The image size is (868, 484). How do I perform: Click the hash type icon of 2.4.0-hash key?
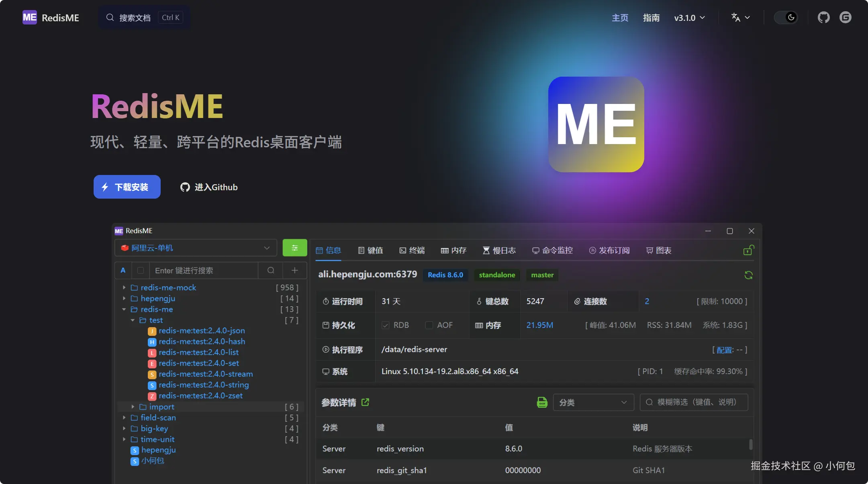coord(152,342)
